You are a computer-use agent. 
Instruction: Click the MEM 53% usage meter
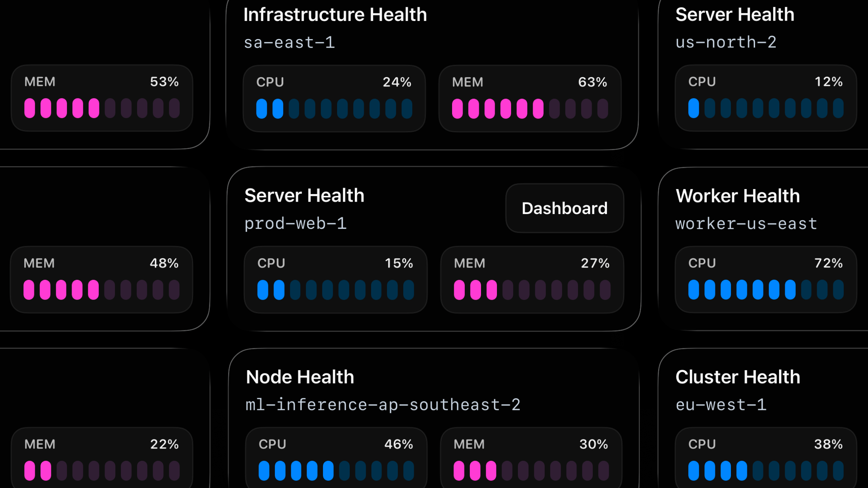[102, 98]
